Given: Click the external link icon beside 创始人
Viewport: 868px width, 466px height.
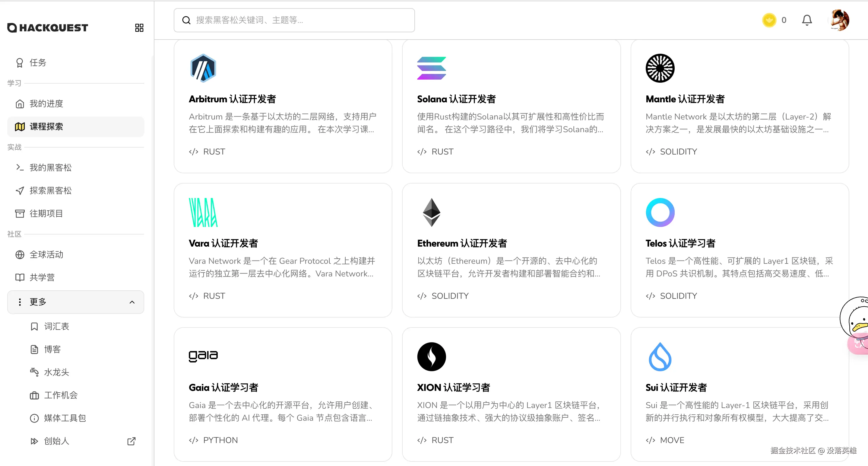Looking at the screenshot, I should pos(131,441).
